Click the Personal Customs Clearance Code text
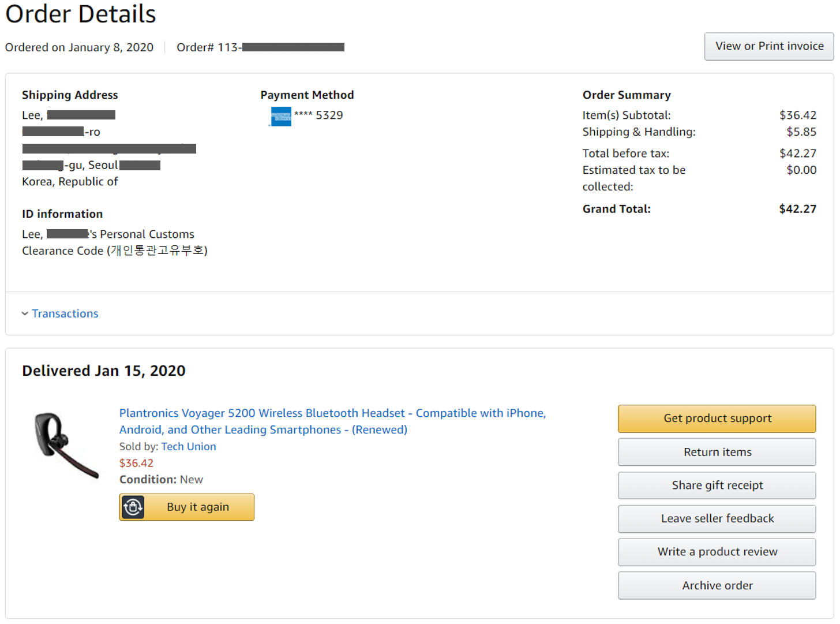 click(x=115, y=242)
